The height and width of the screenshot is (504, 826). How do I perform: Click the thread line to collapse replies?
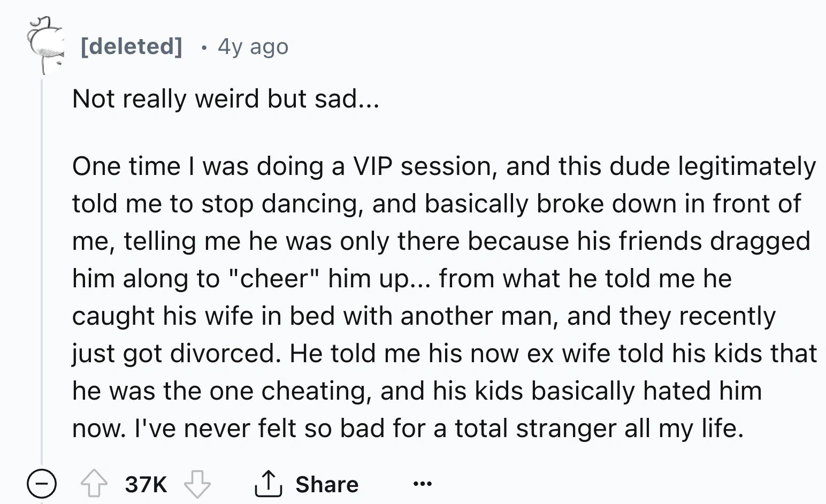pyautogui.click(x=42, y=268)
